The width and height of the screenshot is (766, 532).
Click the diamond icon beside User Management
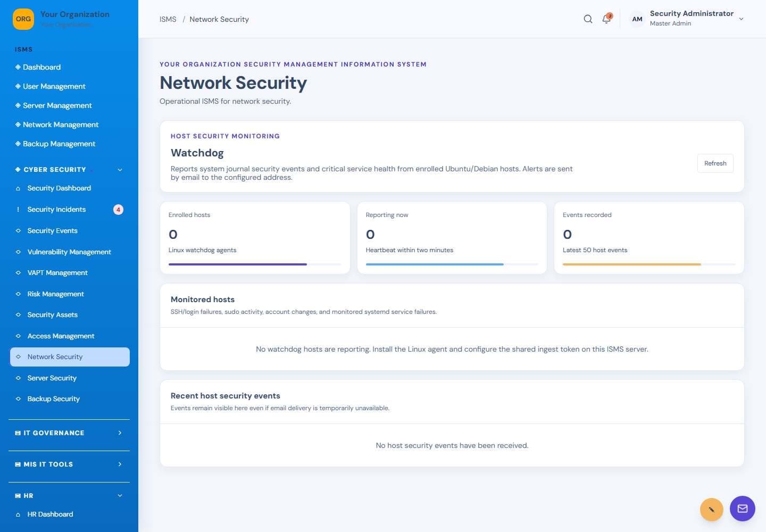click(18, 86)
